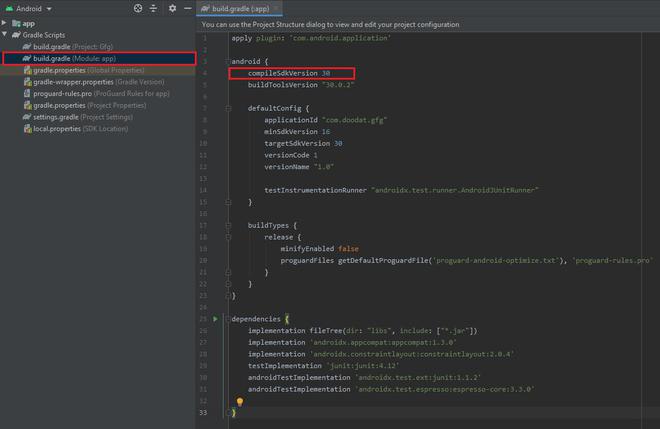Close the build.gradle (:app) tab
660x429 pixels.
click(276, 8)
